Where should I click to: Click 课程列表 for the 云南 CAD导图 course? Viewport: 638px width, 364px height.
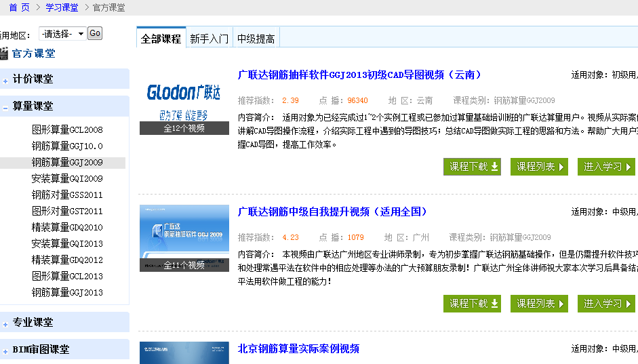(x=539, y=167)
